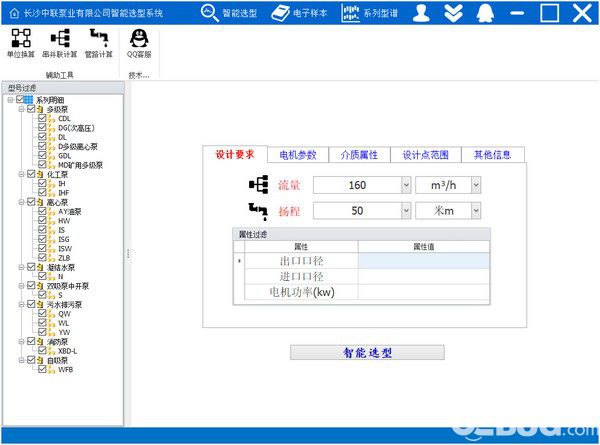Uncheck the IH series checkbox

pyautogui.click(x=42, y=183)
